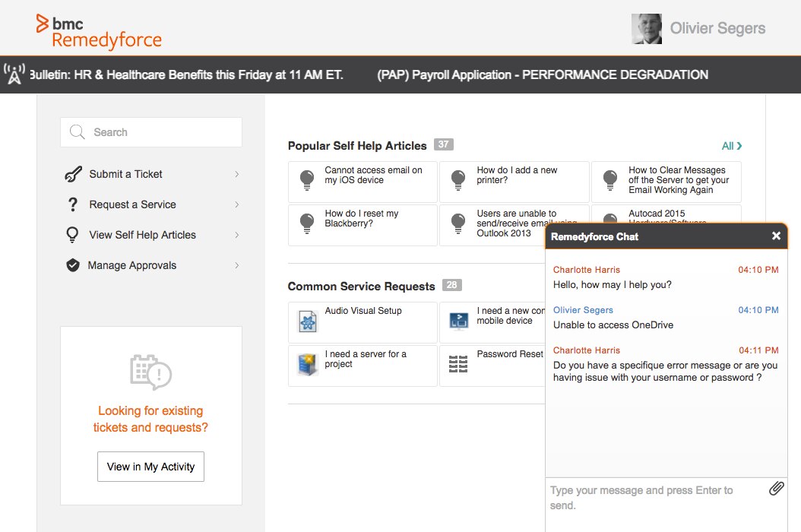This screenshot has height=532, width=801.
Task: Click message Hello, how may I help you?
Action: (x=613, y=285)
